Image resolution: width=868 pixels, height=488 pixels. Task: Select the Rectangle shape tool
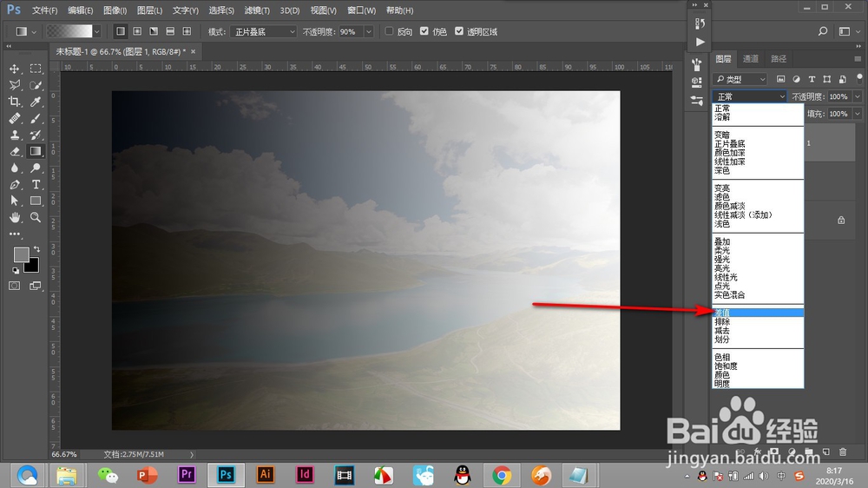[36, 201]
